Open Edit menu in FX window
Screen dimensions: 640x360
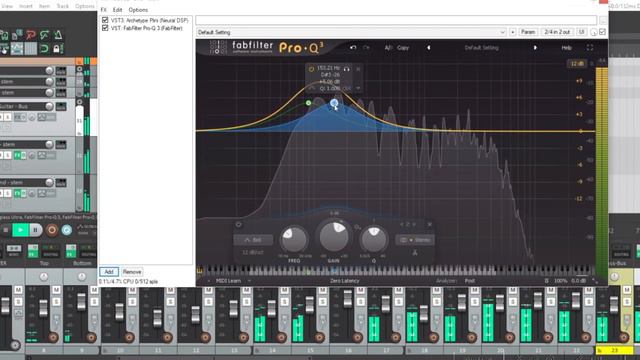(x=118, y=9)
